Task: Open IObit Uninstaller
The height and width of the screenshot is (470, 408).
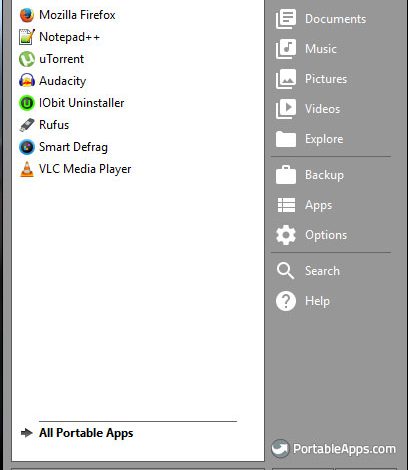Action: click(x=71, y=103)
